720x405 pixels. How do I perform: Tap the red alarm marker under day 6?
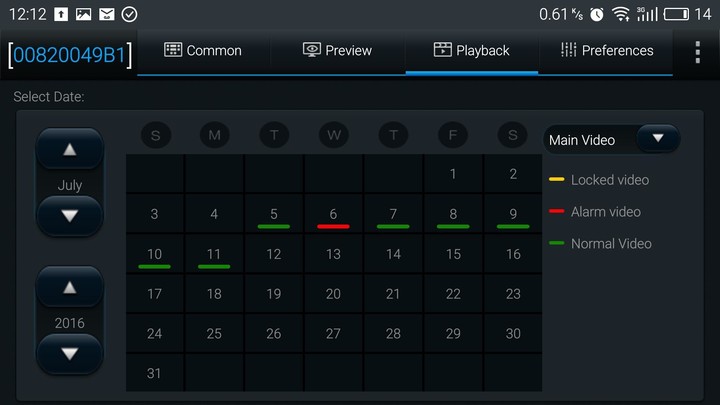[333, 226]
